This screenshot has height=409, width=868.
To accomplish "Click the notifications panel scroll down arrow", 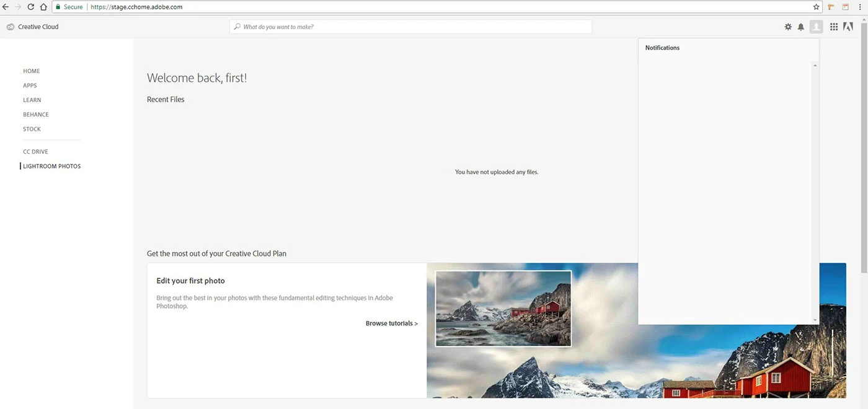I will 815,320.
